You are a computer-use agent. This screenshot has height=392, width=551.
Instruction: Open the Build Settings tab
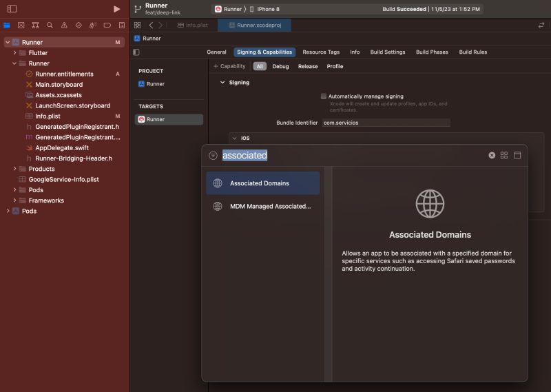click(388, 52)
